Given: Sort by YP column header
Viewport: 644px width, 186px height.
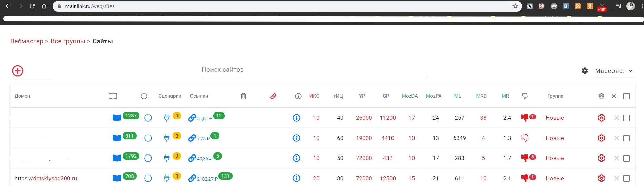Looking at the screenshot, I should point(362,96).
